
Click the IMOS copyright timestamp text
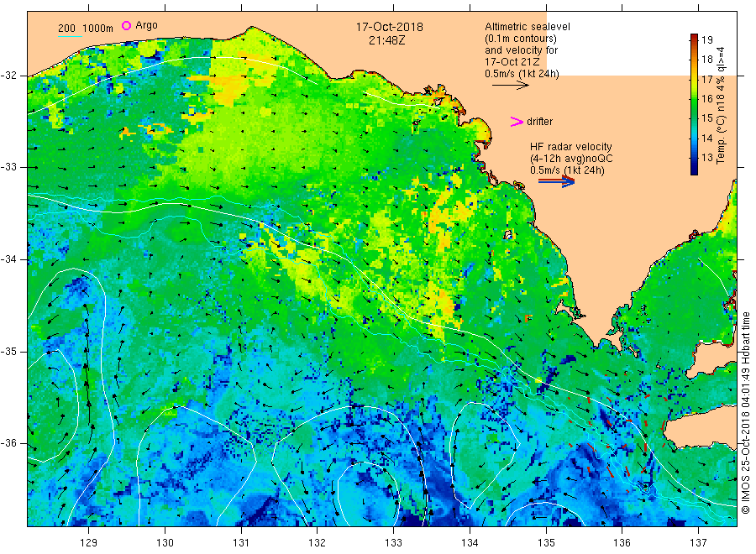tap(745, 412)
